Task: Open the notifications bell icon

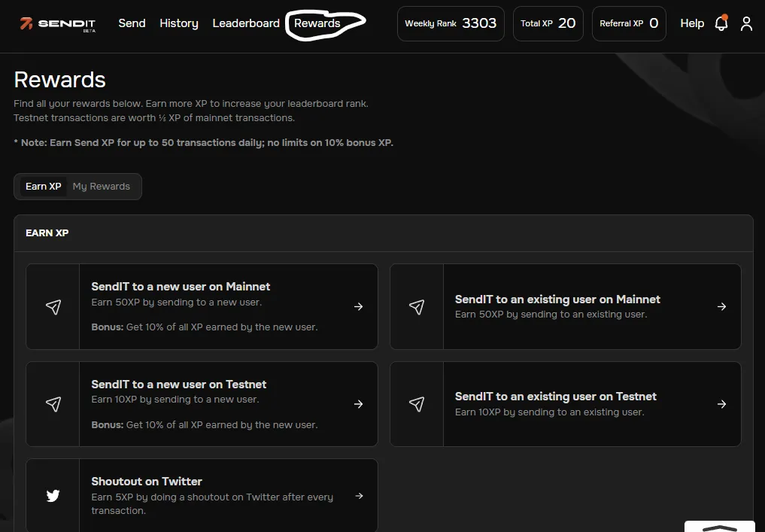Action: pyautogui.click(x=721, y=23)
